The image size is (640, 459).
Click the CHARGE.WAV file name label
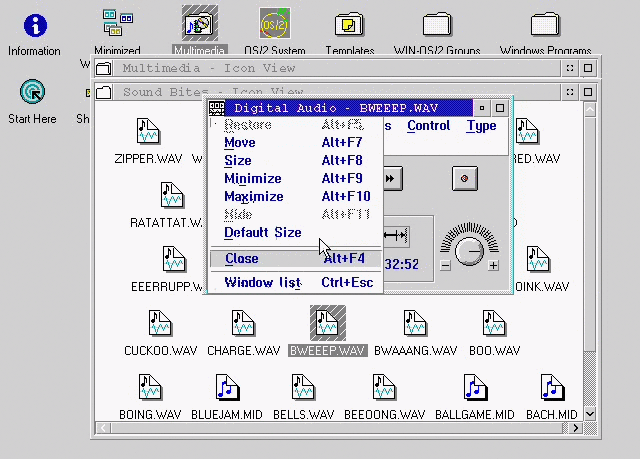pos(244,350)
